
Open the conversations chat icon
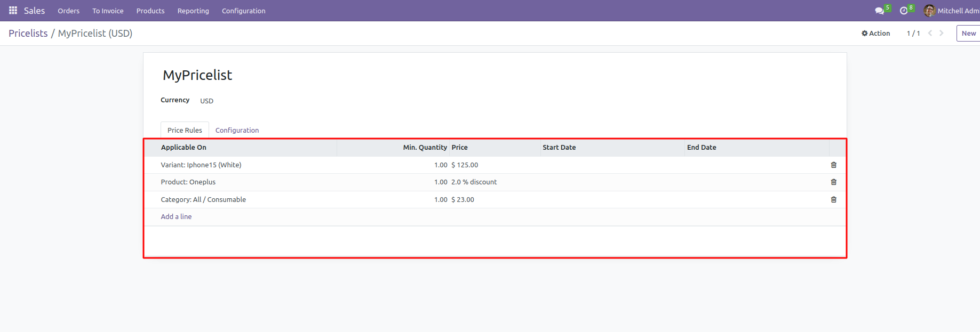click(880, 11)
